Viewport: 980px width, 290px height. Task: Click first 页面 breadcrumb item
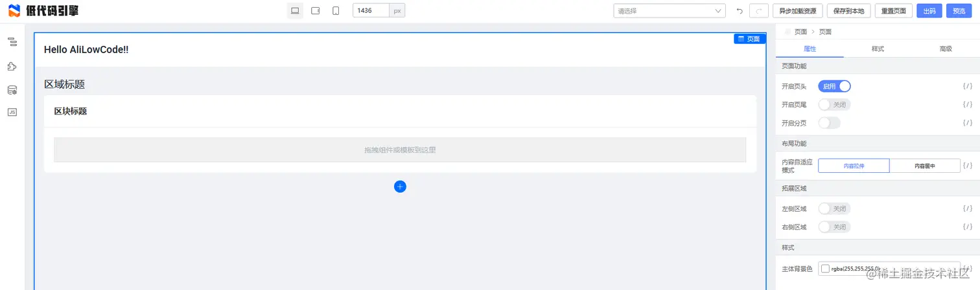[800, 32]
